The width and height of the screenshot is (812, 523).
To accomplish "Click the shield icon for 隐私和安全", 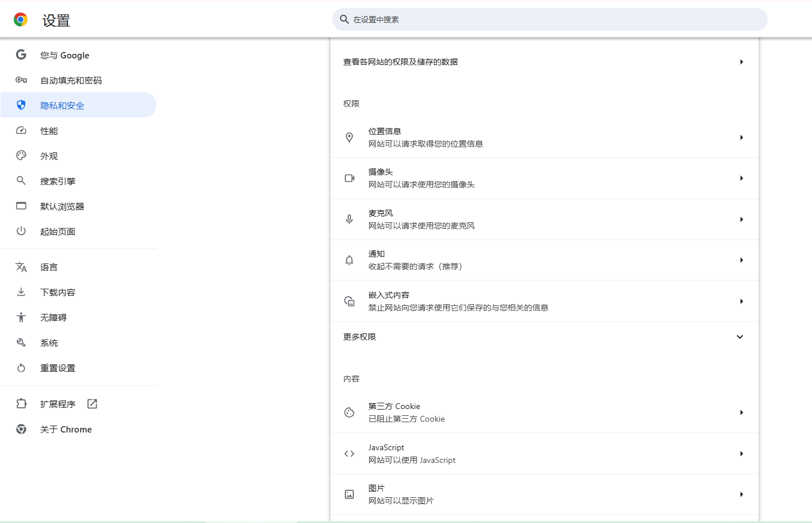I will coord(21,105).
